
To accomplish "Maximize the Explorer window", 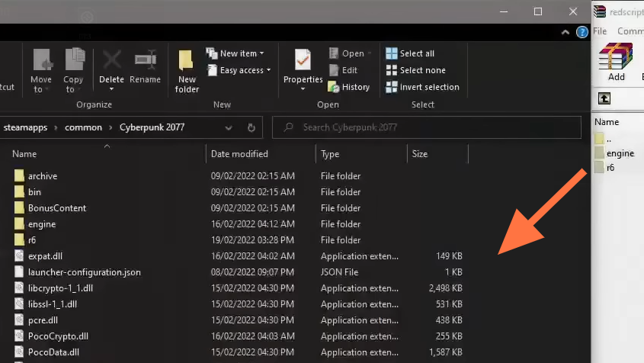I will [x=538, y=11].
